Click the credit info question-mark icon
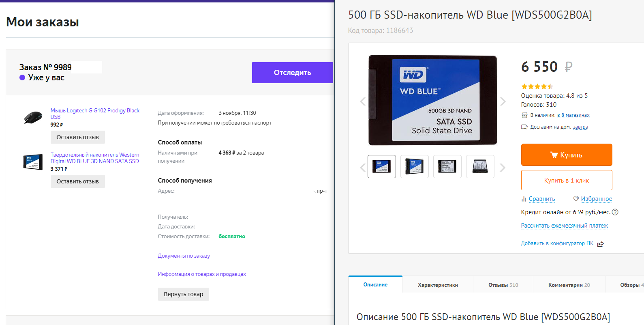 (615, 212)
